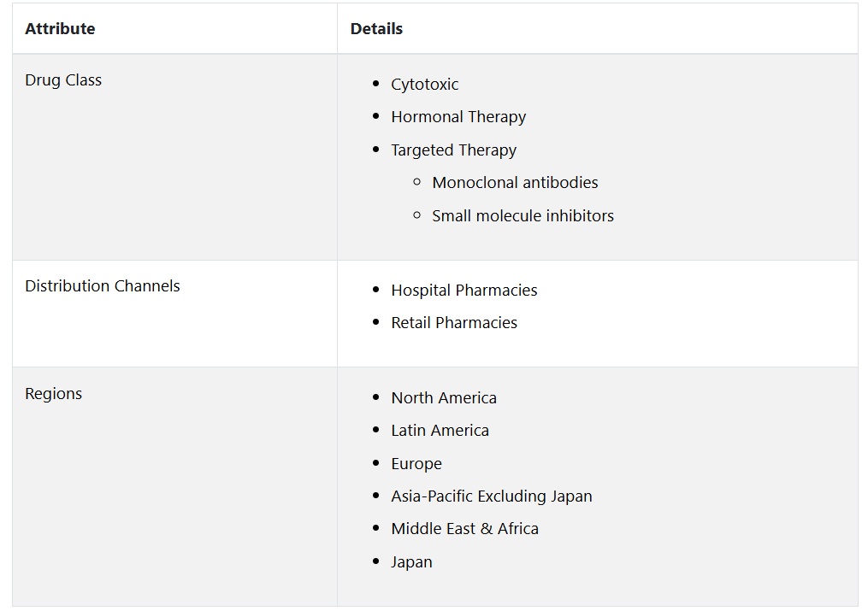Screen dimensions: 868x611
Task: Select the Monoclonal antibodies sub-item
Action: pyautogui.click(x=515, y=183)
